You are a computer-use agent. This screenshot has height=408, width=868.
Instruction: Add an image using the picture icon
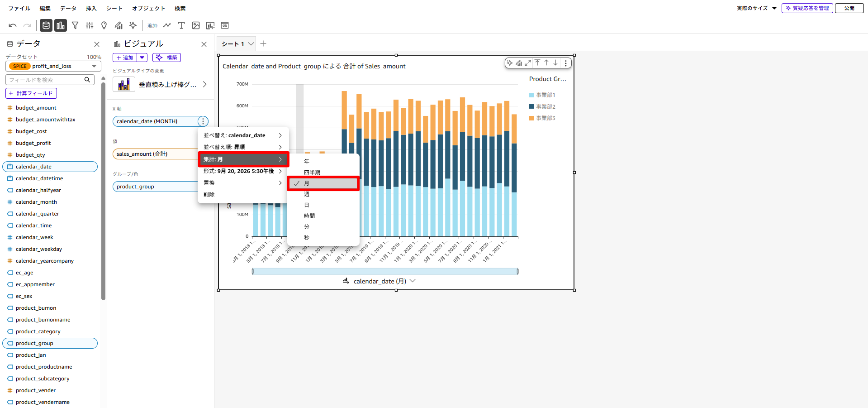(196, 25)
